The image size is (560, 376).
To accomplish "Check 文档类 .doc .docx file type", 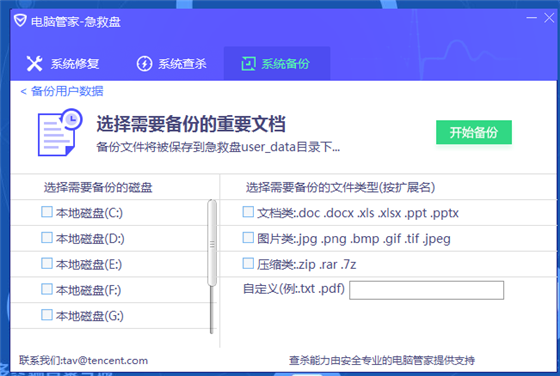I will click(x=248, y=212).
